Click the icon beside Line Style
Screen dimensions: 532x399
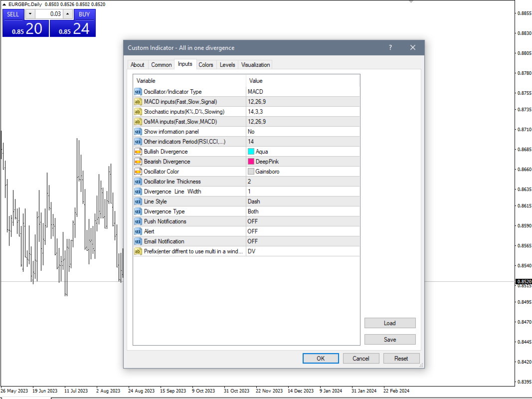tap(138, 201)
